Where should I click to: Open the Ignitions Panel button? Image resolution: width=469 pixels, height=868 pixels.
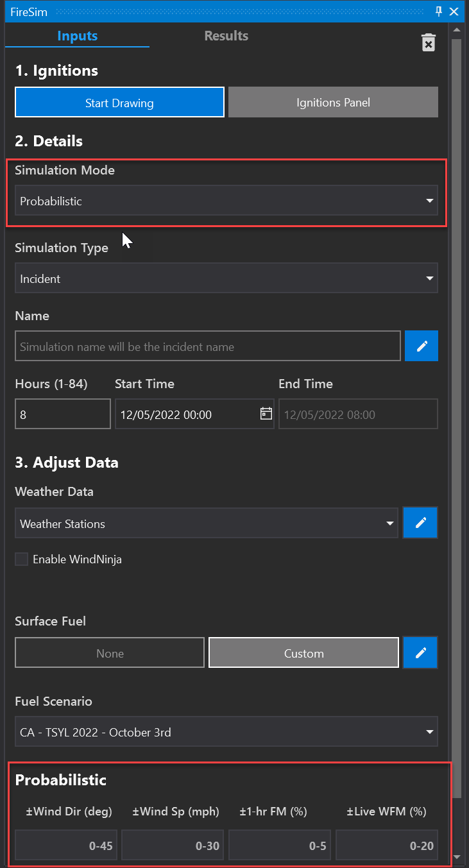click(x=333, y=103)
